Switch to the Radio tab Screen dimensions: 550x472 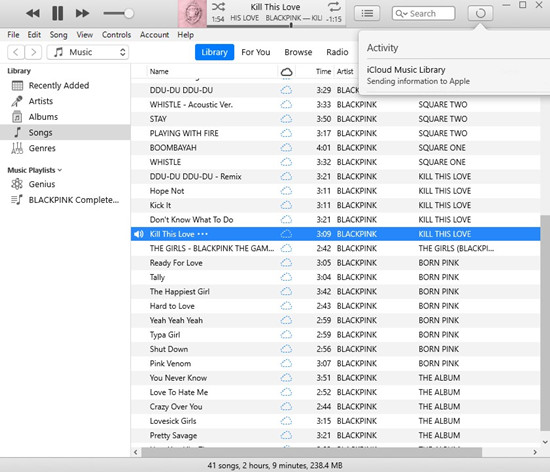(x=337, y=52)
